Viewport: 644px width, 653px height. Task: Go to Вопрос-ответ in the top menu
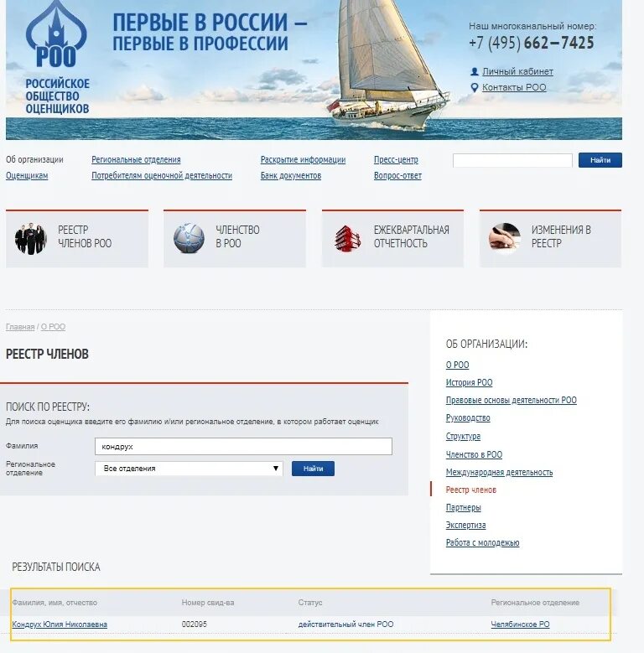click(397, 176)
